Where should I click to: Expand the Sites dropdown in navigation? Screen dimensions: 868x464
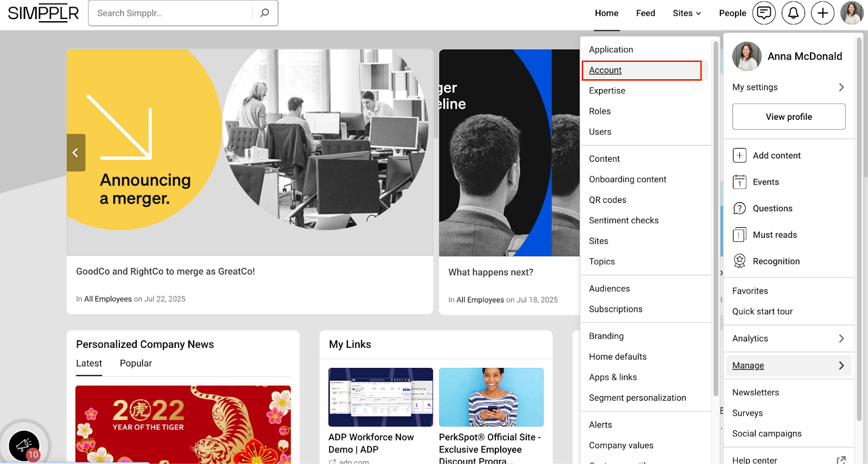coord(687,13)
